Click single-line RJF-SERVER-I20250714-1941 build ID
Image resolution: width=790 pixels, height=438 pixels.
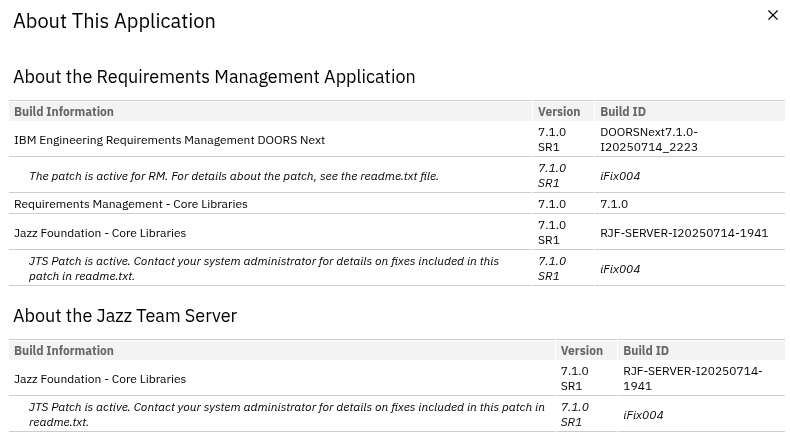click(x=684, y=233)
